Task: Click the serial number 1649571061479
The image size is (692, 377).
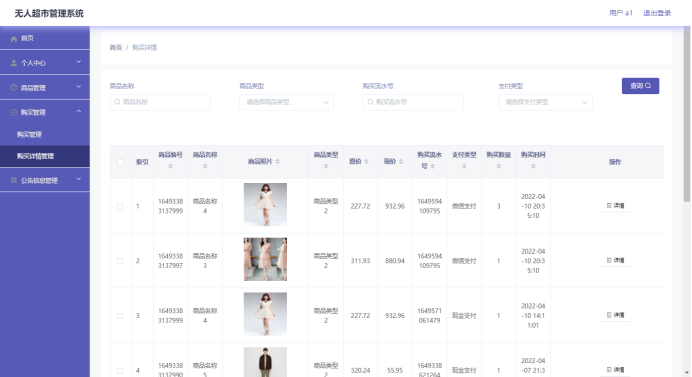Action: [x=429, y=316]
